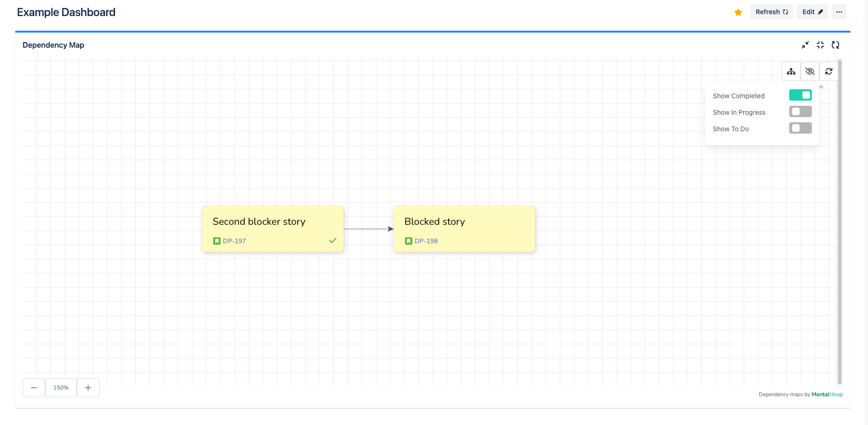Click the Show In Progress label
This screenshot has width=868, height=425.
pyautogui.click(x=739, y=112)
